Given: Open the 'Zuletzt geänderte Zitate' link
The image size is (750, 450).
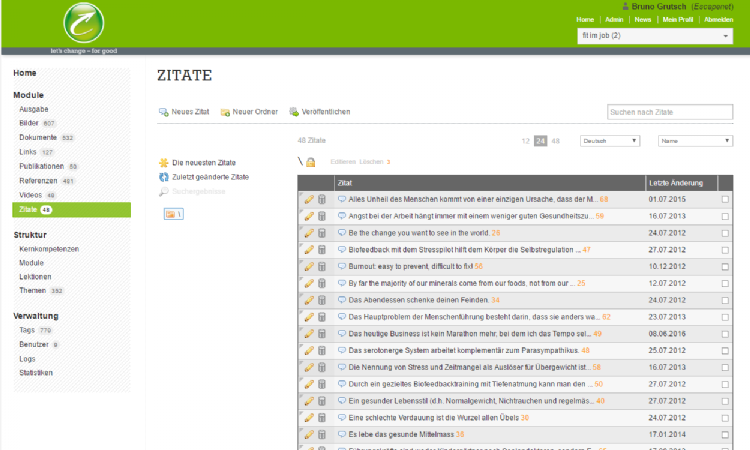Looking at the screenshot, I should [210, 177].
